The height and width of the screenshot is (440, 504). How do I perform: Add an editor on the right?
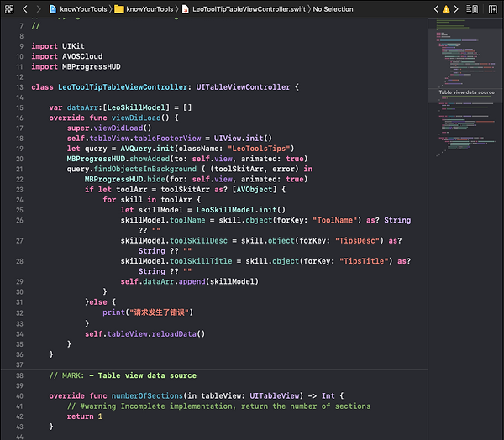point(493,9)
